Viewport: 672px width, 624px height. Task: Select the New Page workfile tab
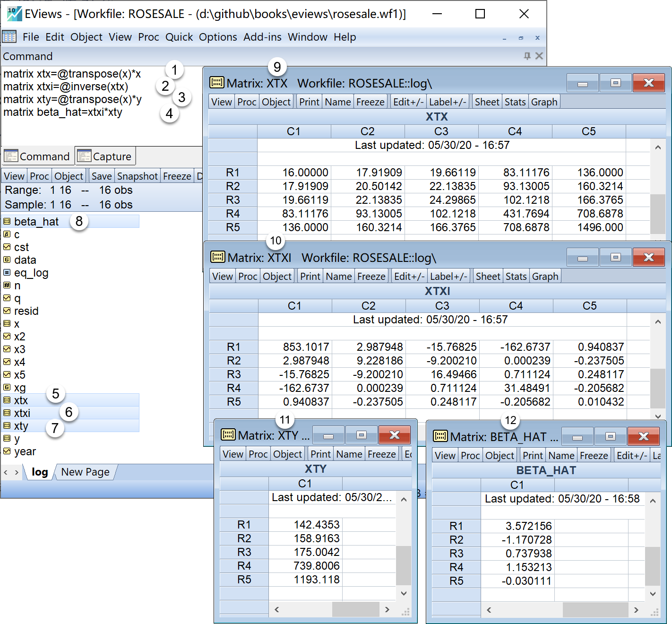click(x=85, y=472)
